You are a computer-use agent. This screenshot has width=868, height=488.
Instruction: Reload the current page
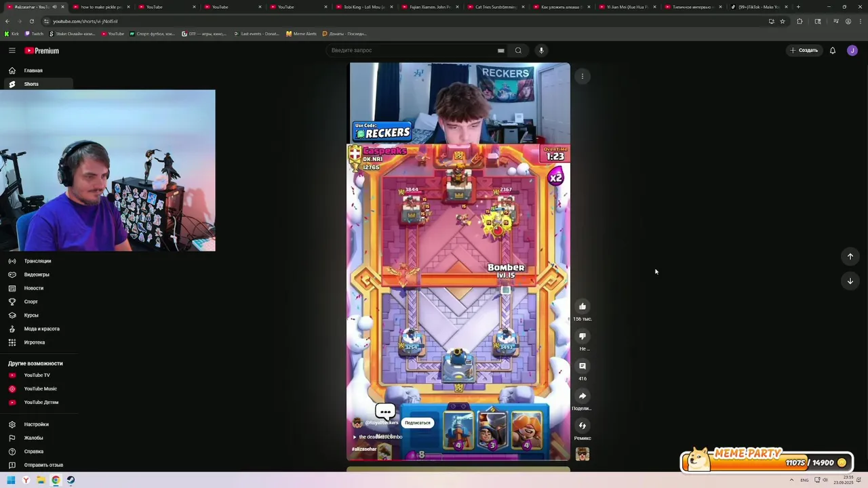pos(31,21)
